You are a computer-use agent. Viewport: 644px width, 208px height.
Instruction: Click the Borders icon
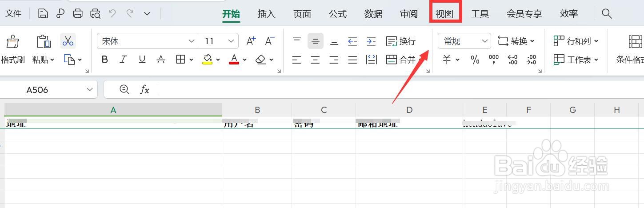pos(180,60)
